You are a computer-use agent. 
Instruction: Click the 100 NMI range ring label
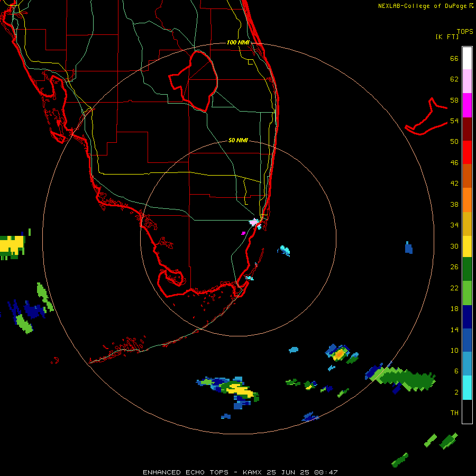coord(238,42)
